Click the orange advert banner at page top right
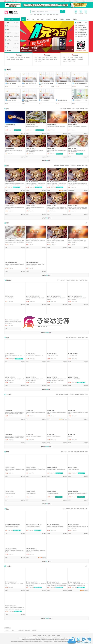Screen dimensions: 93x644 point(79,5)
